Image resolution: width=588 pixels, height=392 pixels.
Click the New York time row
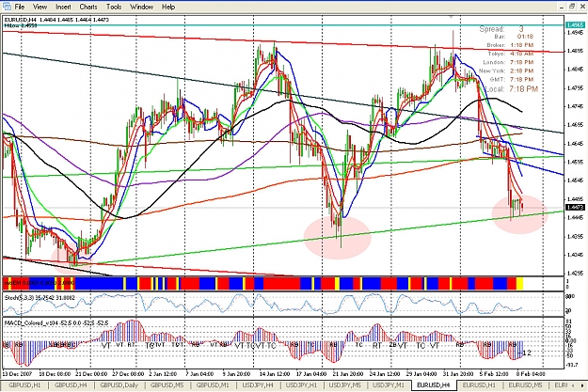pos(506,71)
